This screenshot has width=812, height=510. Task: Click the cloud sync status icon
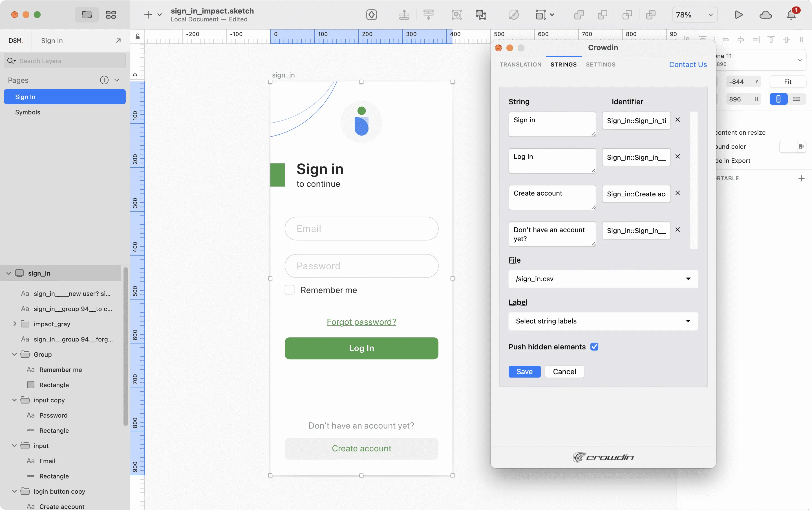coord(765,15)
